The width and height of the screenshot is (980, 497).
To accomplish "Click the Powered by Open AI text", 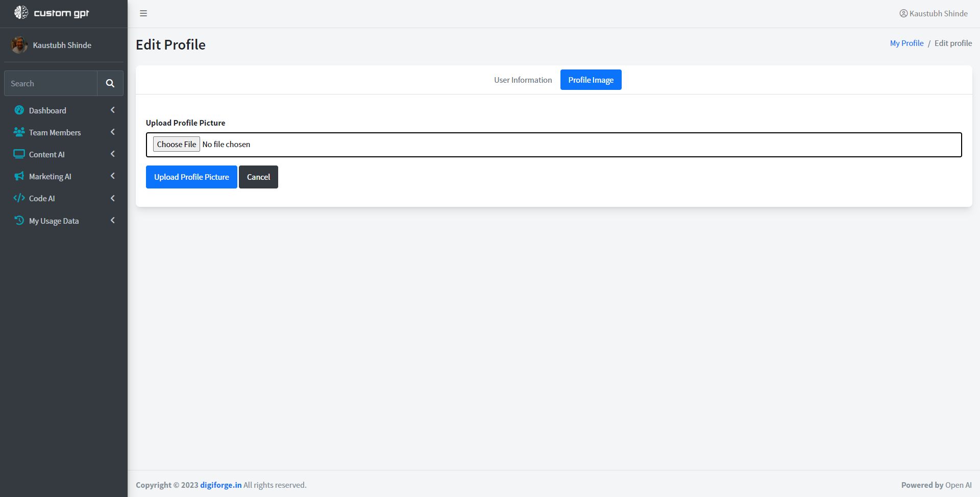I will coord(936,485).
